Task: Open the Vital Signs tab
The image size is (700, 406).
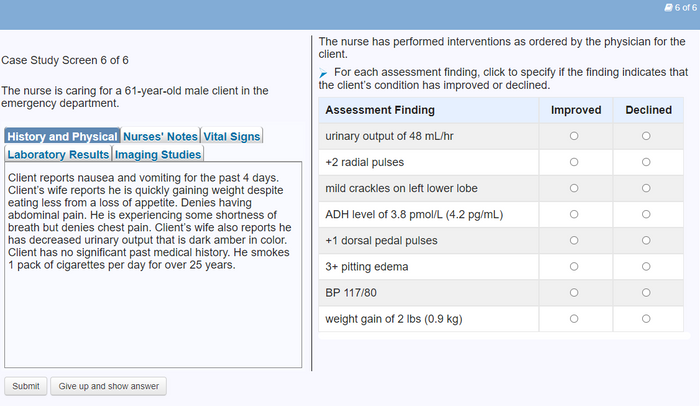Action: pyautogui.click(x=232, y=136)
